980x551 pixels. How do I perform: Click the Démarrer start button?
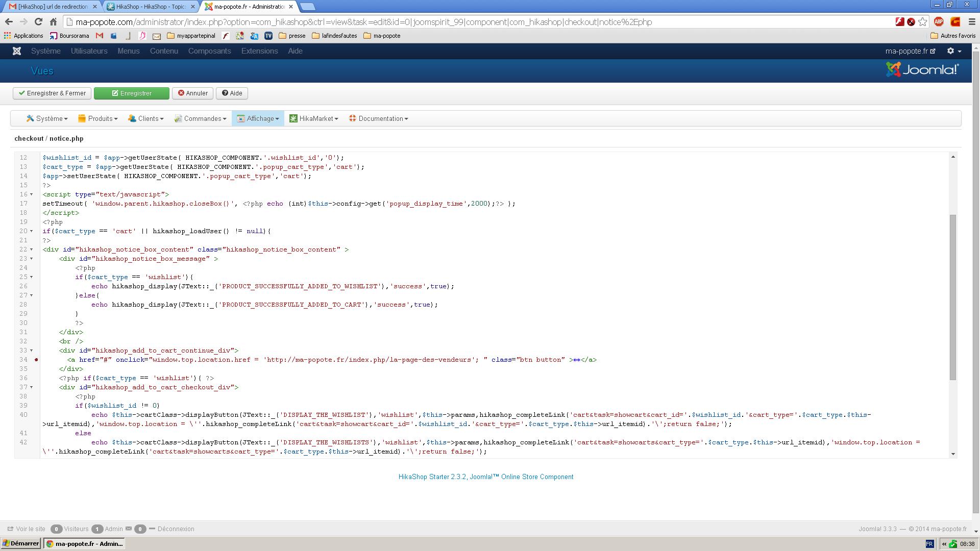click(21, 543)
